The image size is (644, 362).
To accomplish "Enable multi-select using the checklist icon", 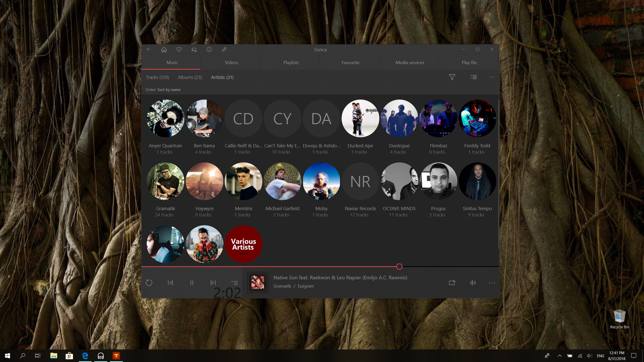I will (473, 77).
